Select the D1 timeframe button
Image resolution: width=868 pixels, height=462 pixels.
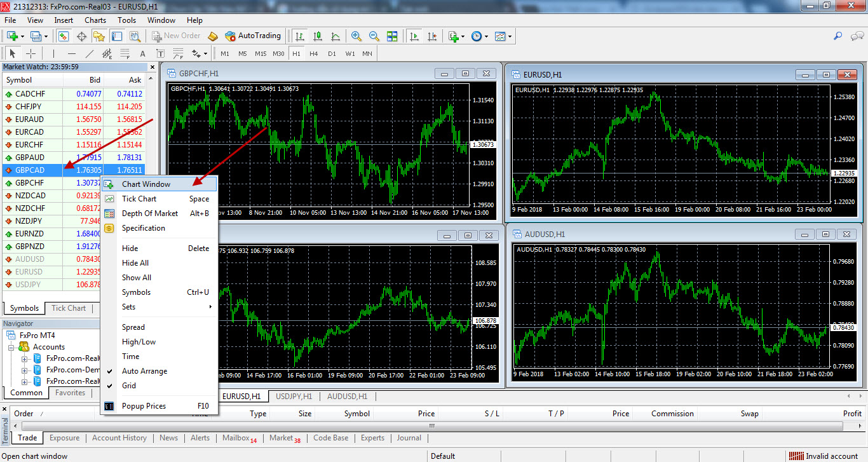tap(332, 53)
